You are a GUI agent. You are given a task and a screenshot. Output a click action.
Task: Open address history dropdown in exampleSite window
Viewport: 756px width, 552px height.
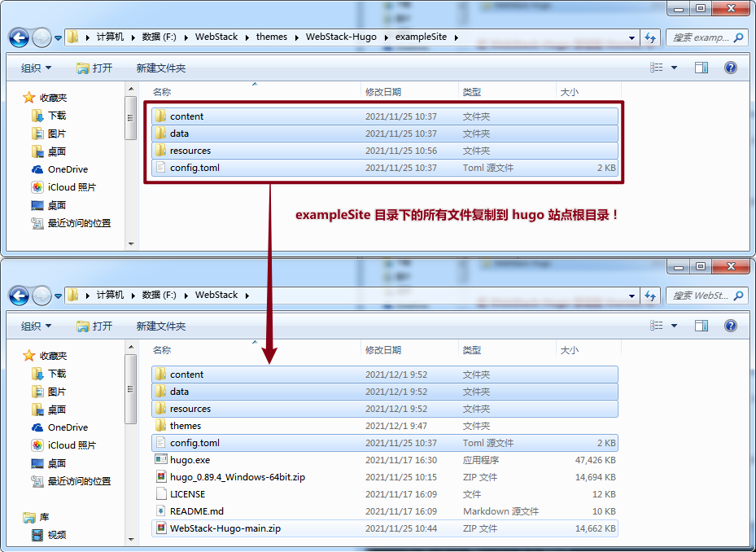click(x=631, y=37)
